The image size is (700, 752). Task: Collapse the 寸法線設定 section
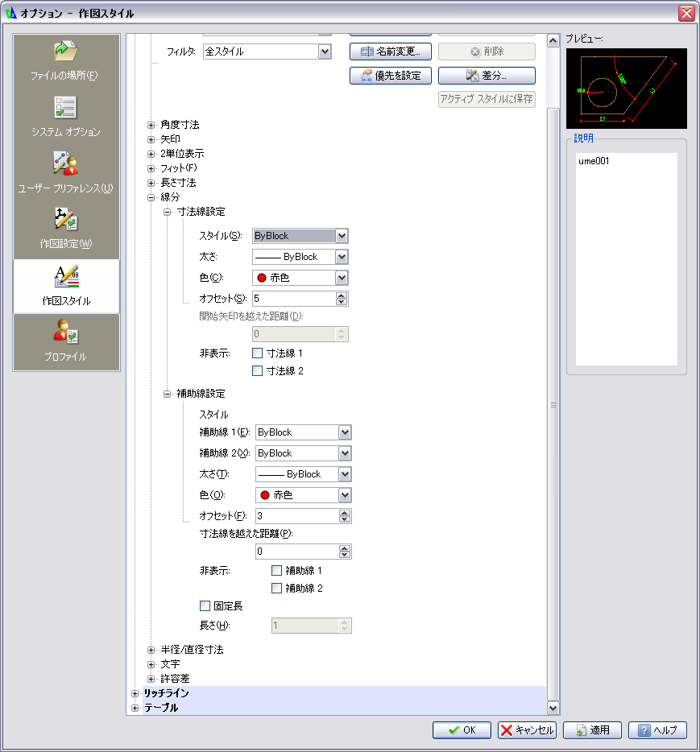(168, 212)
